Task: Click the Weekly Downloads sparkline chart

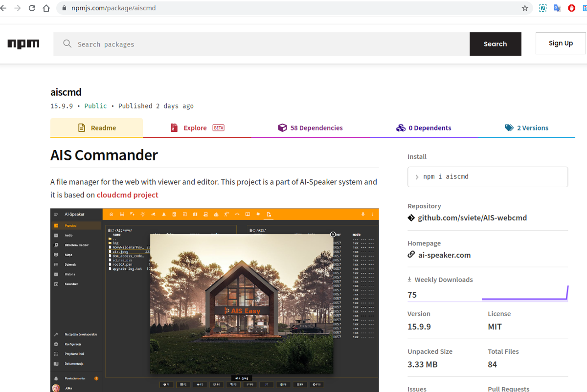Action: coord(525,293)
